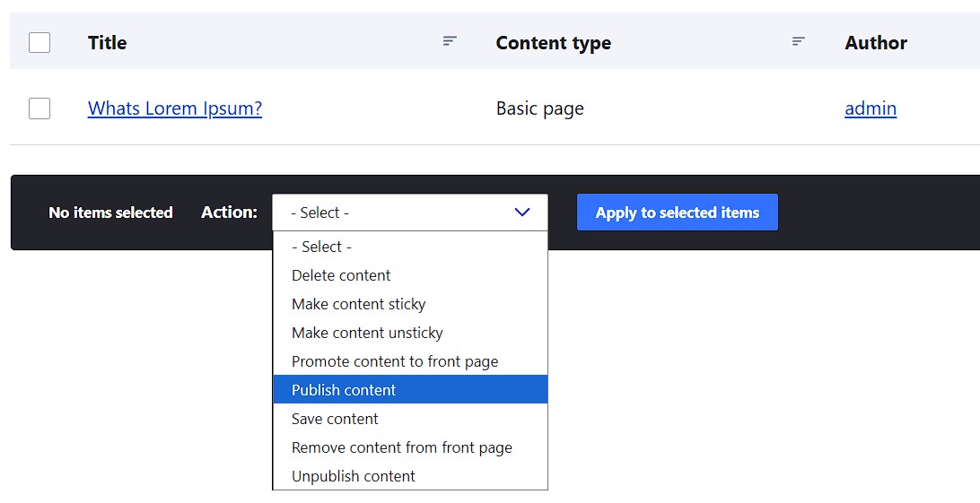
Task: Collapse the Action dropdown via its chevron arrow
Action: coord(522,212)
